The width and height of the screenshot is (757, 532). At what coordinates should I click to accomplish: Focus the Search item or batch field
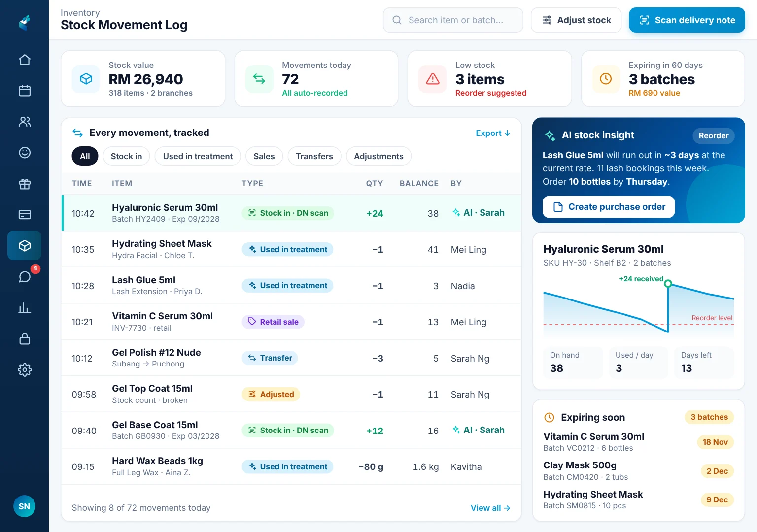453,20
